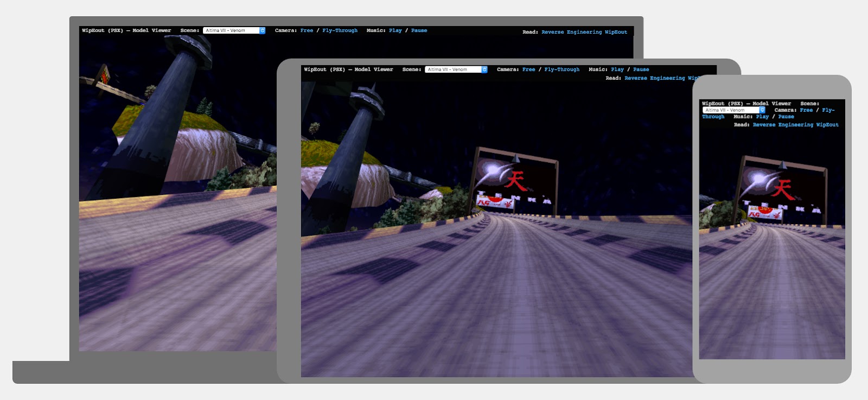The image size is (868, 400).
Task: Click the Model Viewer title on the laptop
Action: click(x=126, y=30)
